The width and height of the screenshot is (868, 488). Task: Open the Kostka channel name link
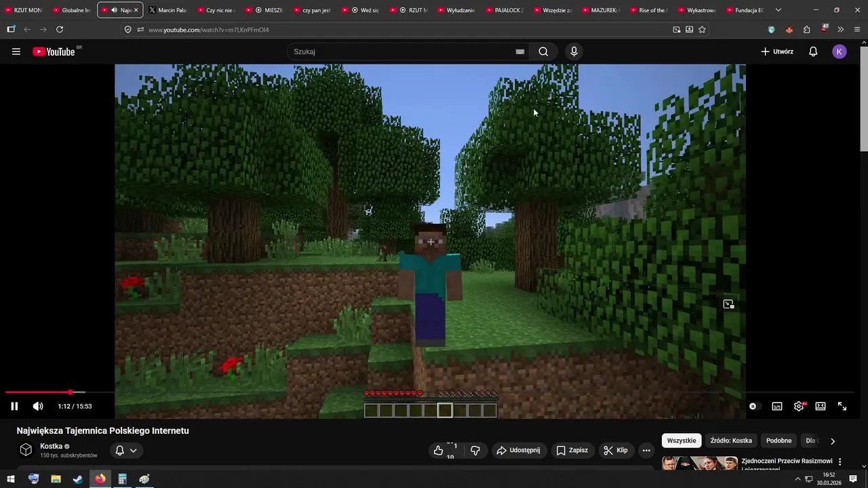click(x=52, y=446)
